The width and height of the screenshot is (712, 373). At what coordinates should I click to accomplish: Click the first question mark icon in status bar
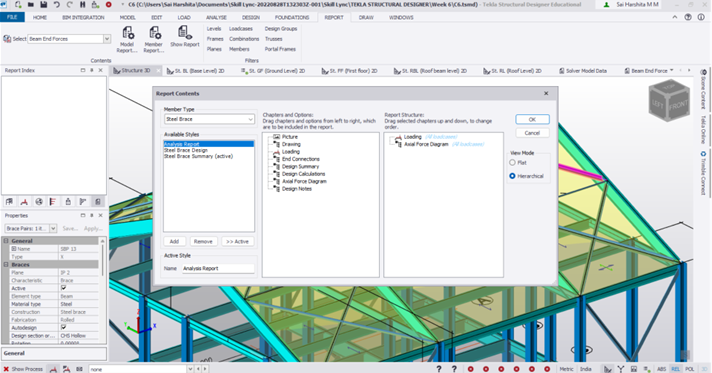[x=439, y=369]
